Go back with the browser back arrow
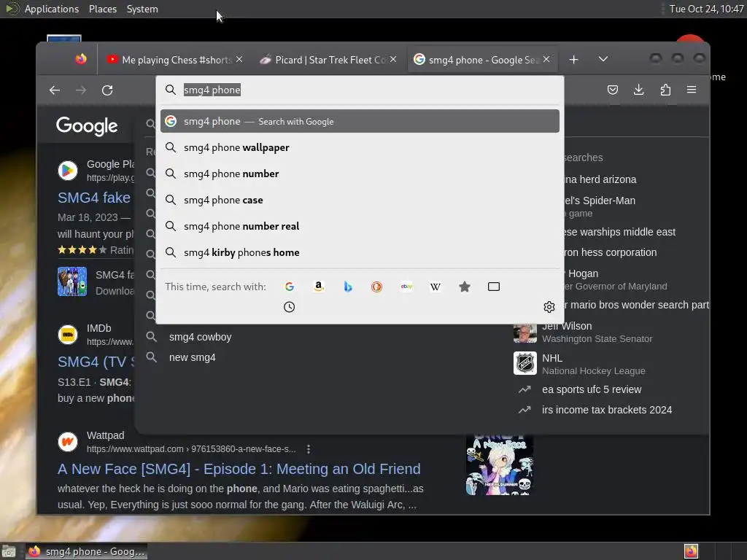747x560 pixels. [x=55, y=90]
